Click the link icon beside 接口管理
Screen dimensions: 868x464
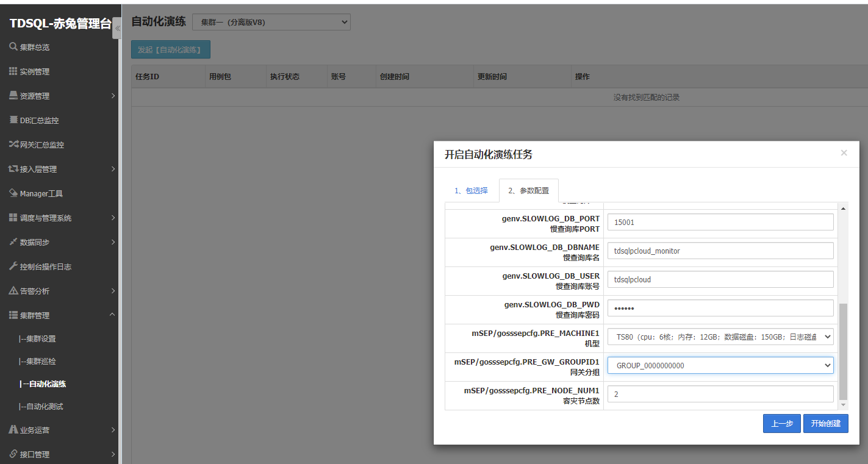[x=13, y=454]
